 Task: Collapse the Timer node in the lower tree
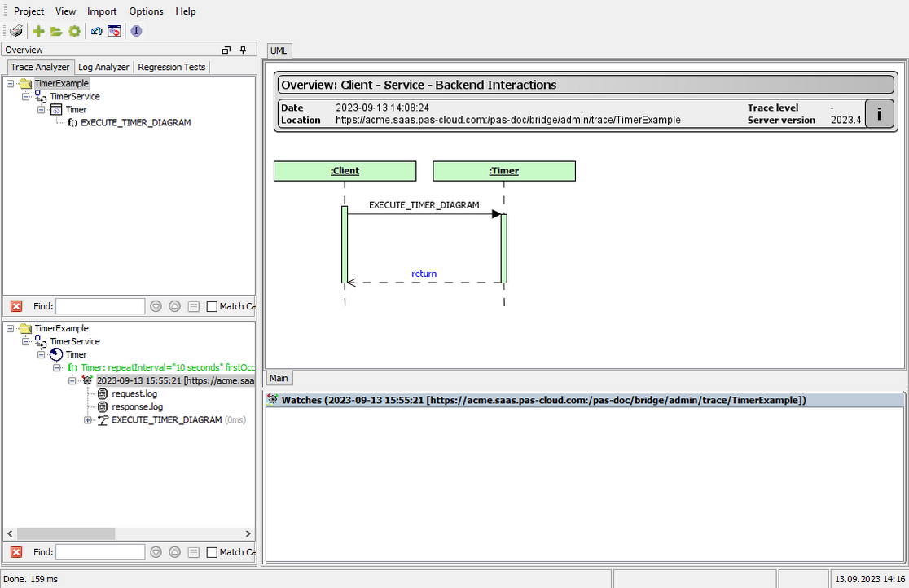(x=41, y=354)
